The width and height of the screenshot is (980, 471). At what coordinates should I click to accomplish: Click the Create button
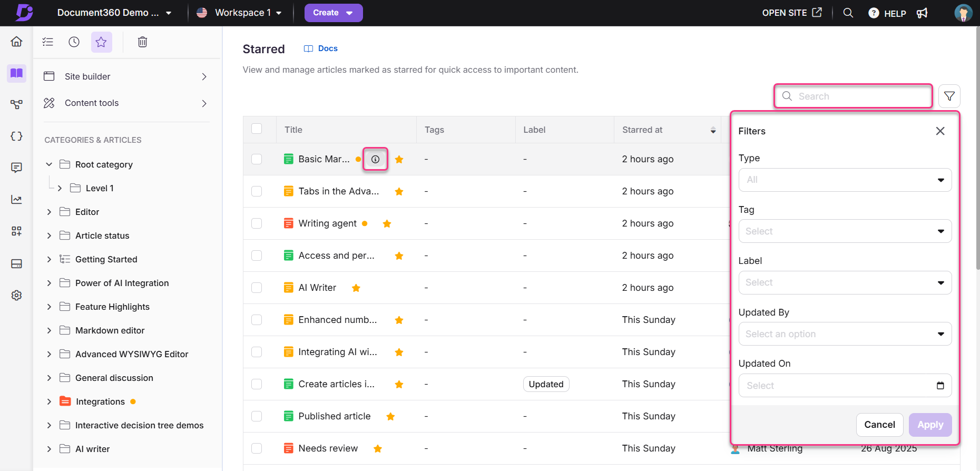[x=334, y=13]
